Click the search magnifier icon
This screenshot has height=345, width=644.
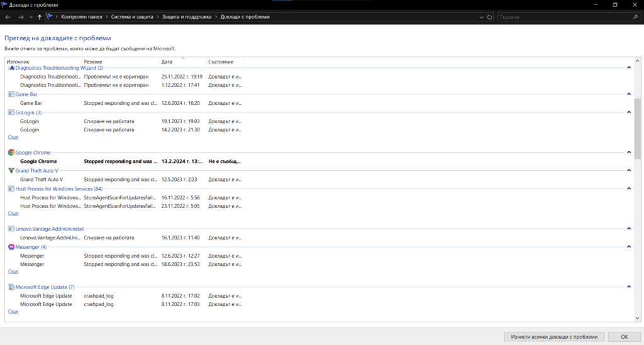coord(635,17)
